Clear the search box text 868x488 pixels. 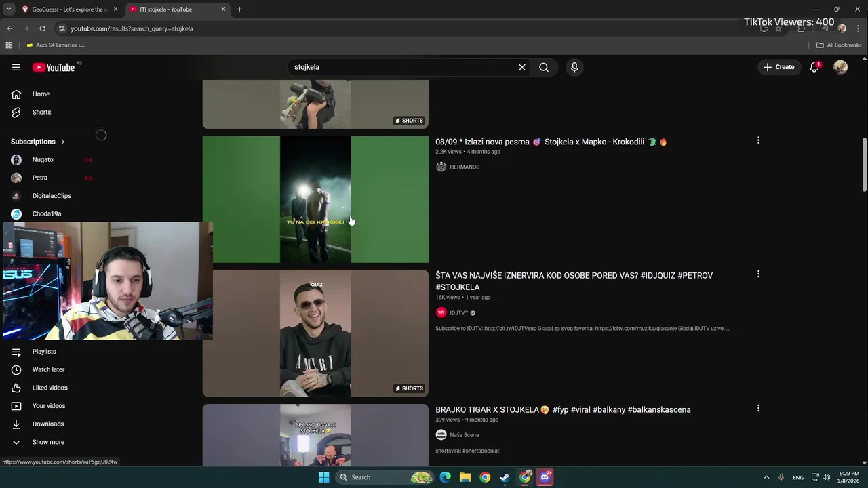pos(522,67)
